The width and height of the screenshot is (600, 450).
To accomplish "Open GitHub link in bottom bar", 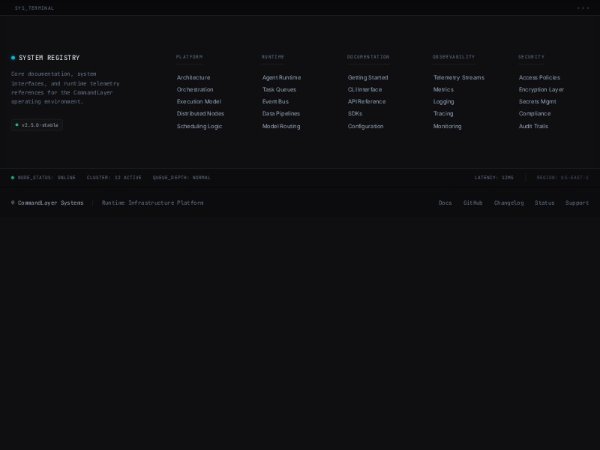I will click(473, 203).
